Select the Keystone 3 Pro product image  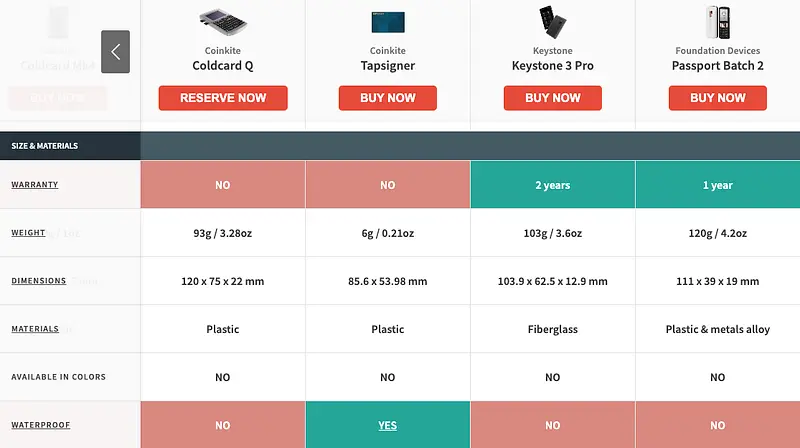[x=552, y=22]
